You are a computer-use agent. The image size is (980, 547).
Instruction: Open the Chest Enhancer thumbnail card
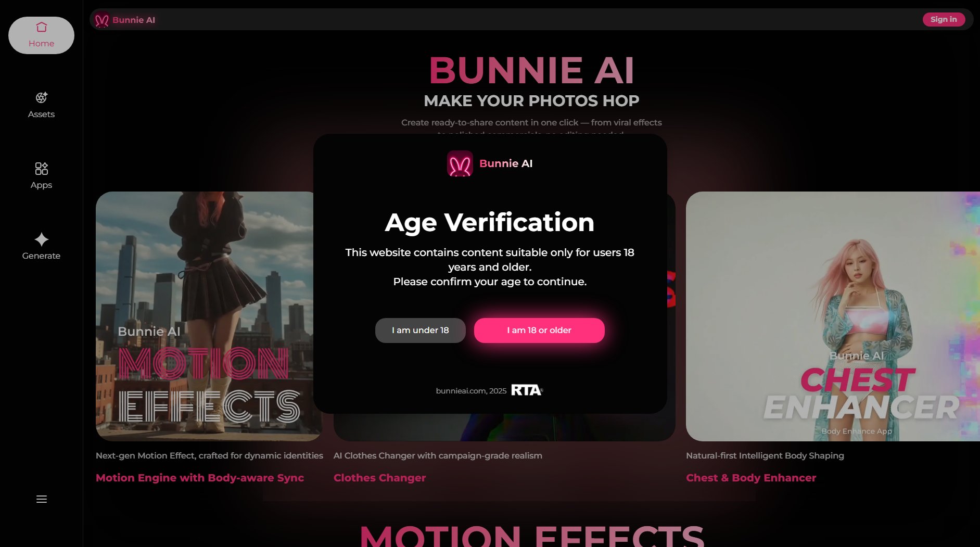(x=833, y=316)
